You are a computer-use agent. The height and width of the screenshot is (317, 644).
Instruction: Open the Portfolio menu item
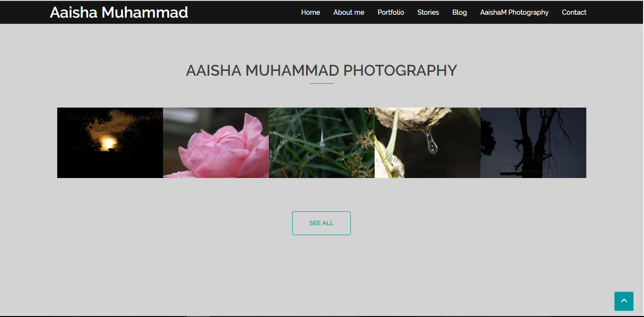(390, 12)
